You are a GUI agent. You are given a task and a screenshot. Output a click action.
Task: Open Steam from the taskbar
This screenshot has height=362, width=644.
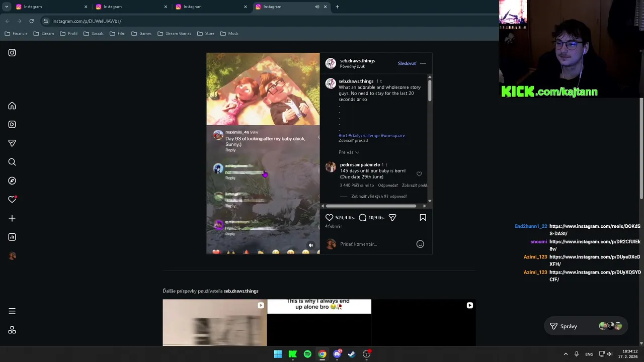pyautogui.click(x=352, y=354)
